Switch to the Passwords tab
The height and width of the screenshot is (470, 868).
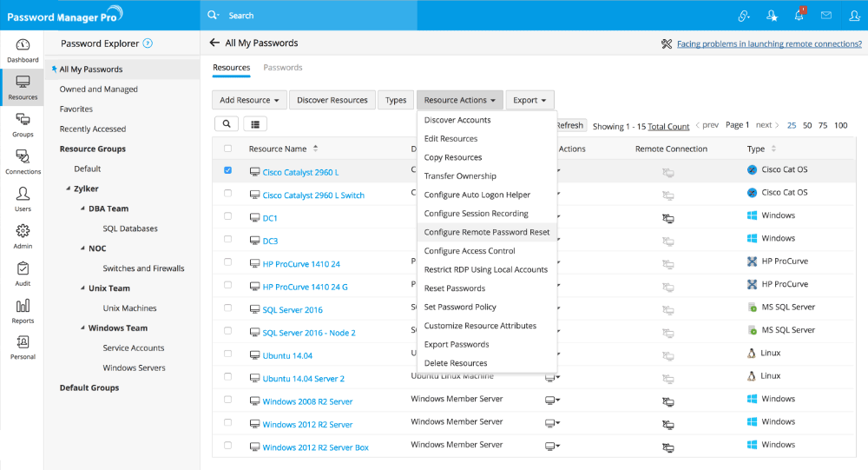283,68
